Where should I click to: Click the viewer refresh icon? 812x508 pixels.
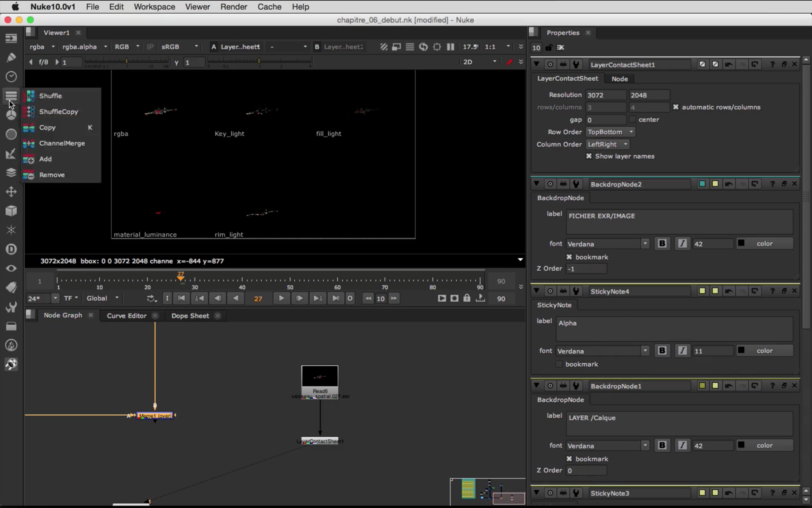pos(423,47)
